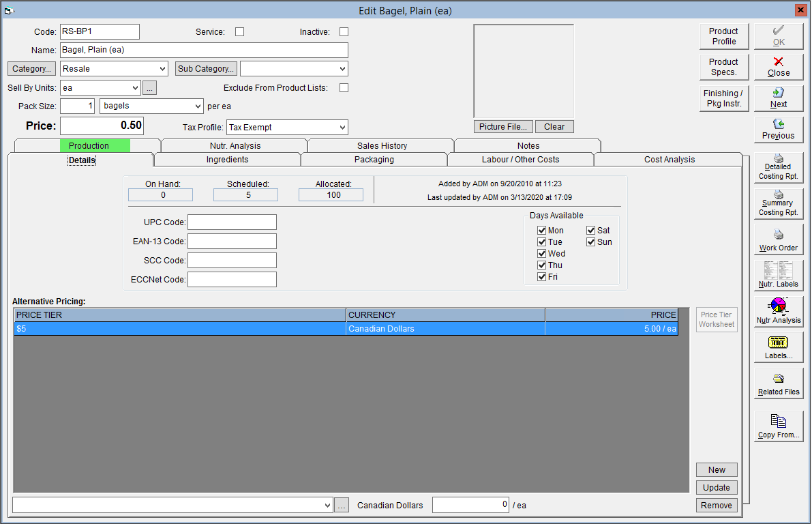Uncheck Mon in Days Available

point(542,231)
